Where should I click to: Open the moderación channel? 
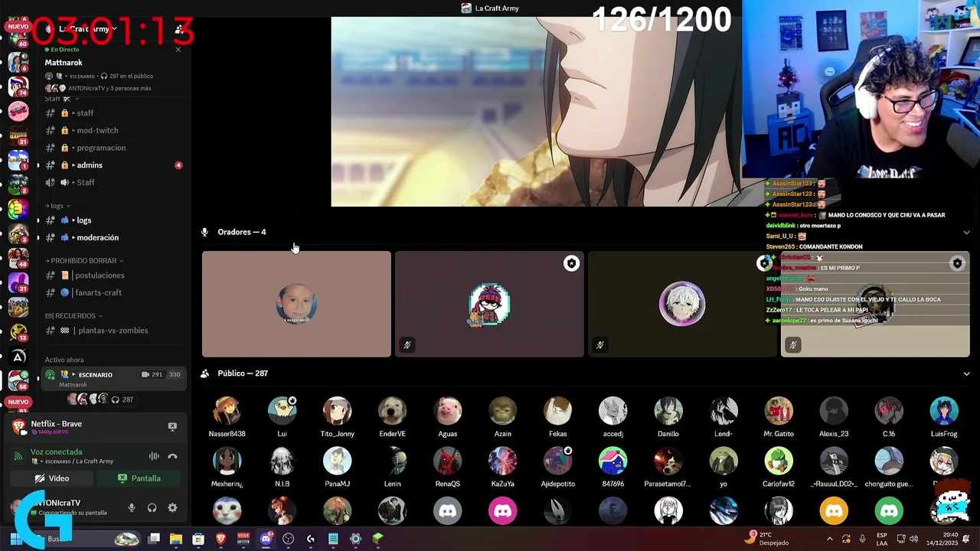click(114, 237)
